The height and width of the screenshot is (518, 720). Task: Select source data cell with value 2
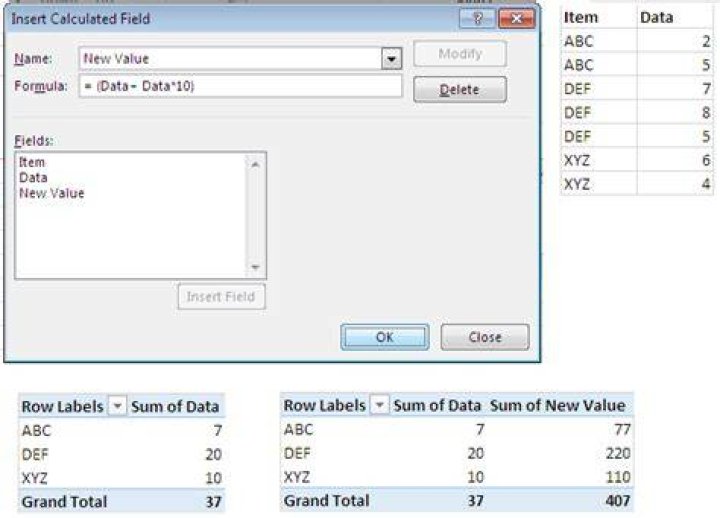tap(675, 41)
